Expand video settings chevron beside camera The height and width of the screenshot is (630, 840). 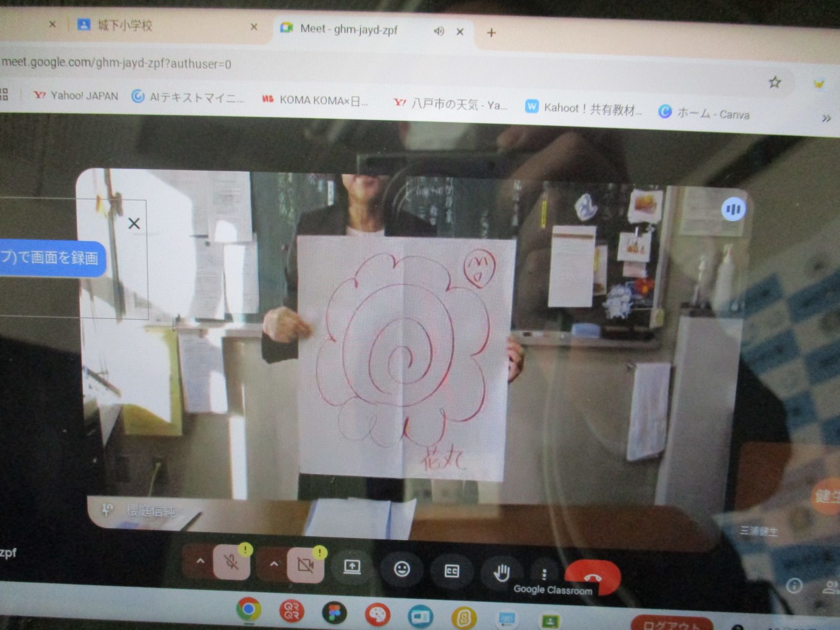click(274, 564)
